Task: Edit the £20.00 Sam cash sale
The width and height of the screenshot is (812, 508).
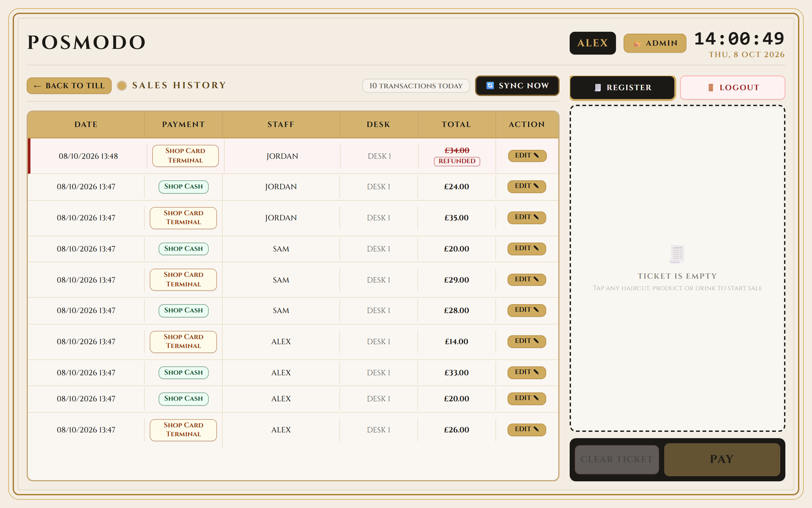Action: tap(527, 248)
